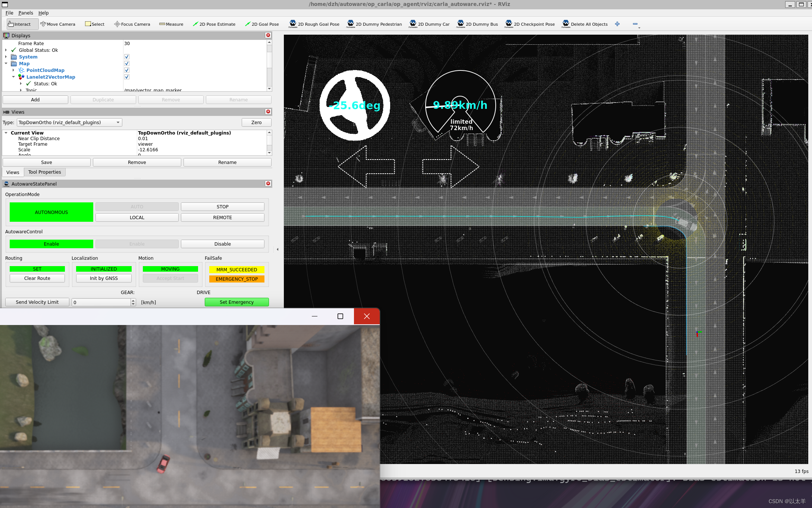The width and height of the screenshot is (812, 508).
Task: Select the Interact tool
Action: (x=22, y=24)
